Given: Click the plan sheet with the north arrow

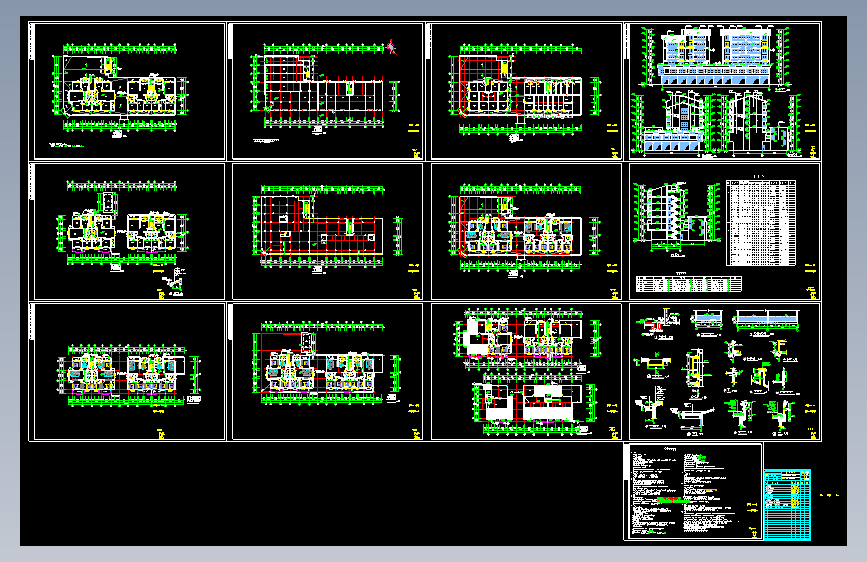Looking at the screenshot, I should point(327,91).
